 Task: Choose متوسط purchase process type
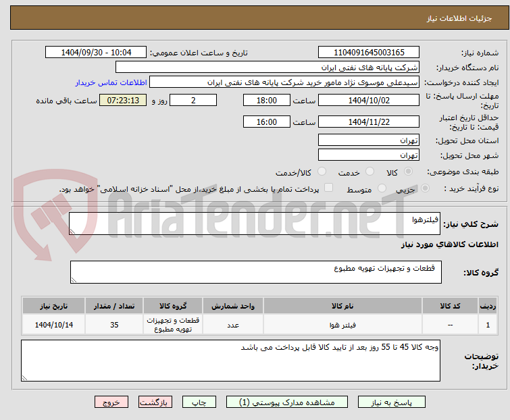(x=382, y=188)
